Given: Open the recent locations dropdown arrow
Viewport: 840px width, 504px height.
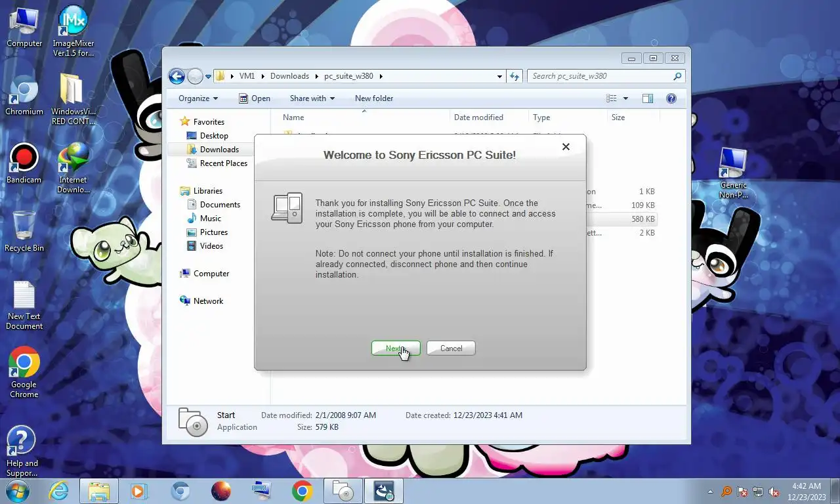Looking at the screenshot, I should [x=208, y=76].
